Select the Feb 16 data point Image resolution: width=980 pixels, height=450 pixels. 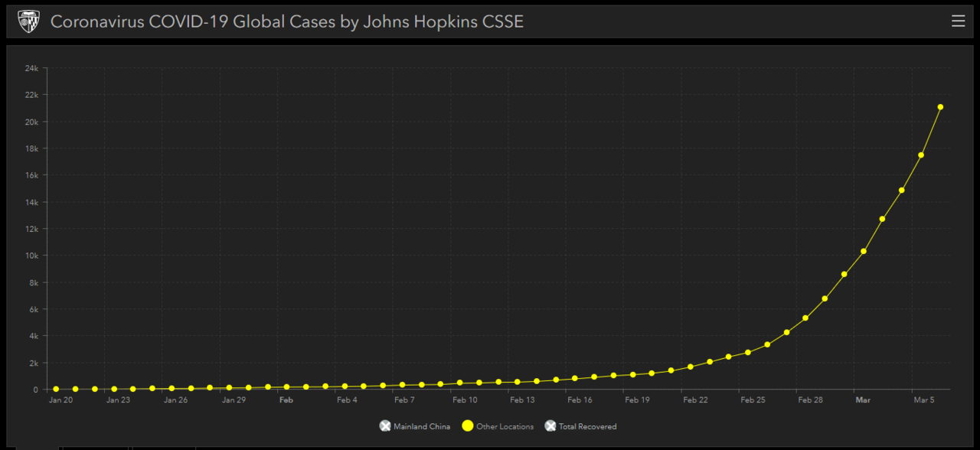pos(575,378)
